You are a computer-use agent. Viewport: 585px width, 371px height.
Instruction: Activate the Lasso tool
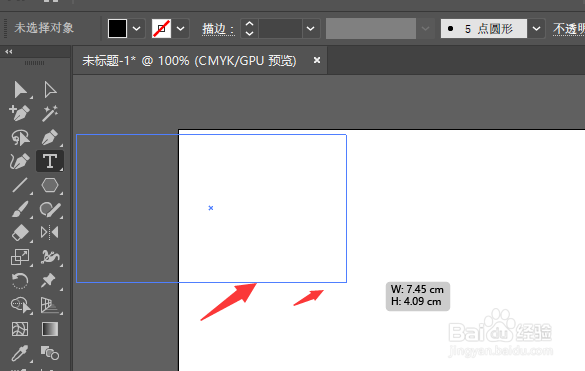click(x=20, y=137)
